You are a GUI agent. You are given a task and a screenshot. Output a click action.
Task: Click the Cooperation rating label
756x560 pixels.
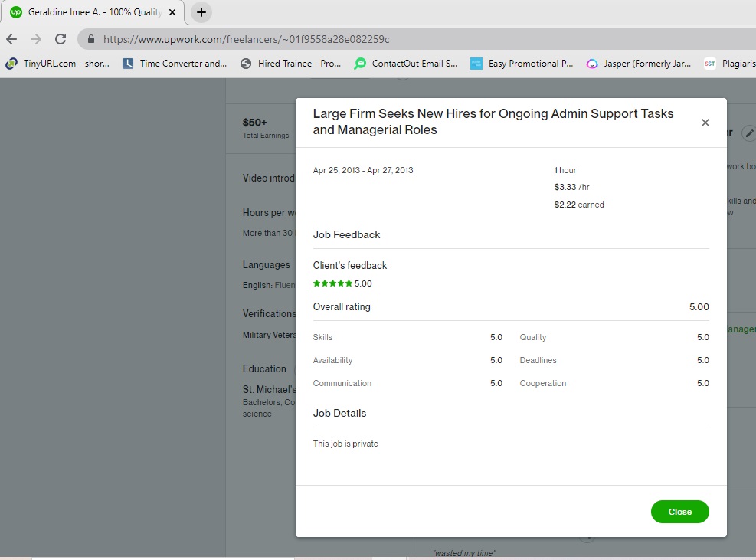pyautogui.click(x=543, y=383)
